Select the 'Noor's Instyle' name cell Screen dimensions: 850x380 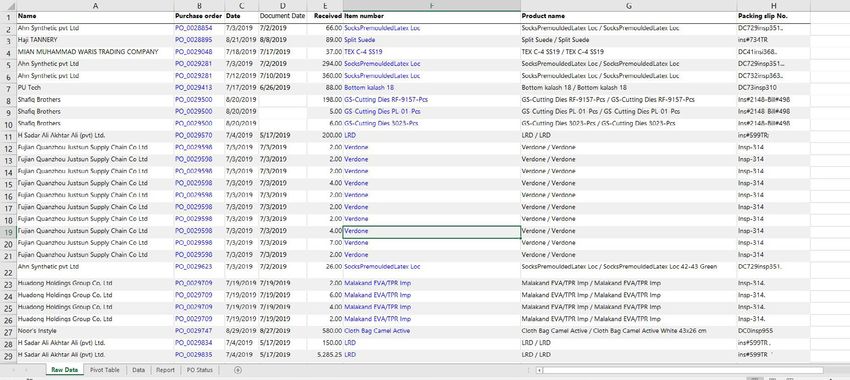(x=95, y=330)
